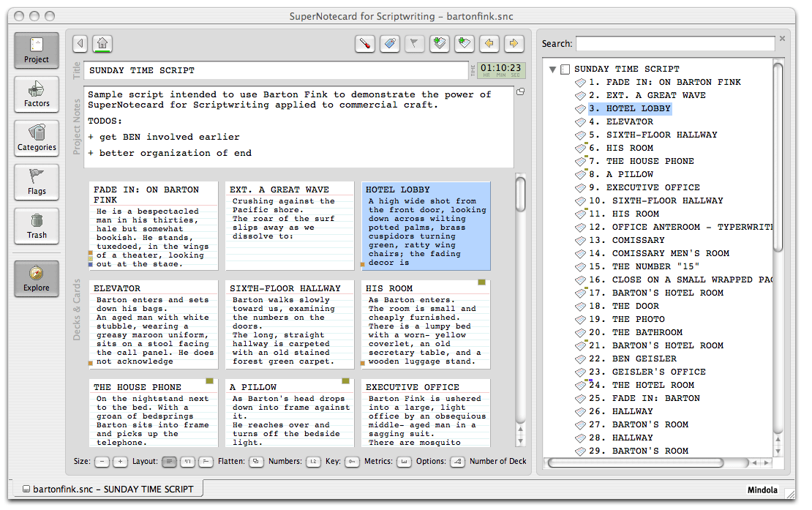Collapse the SUNDAY TIME SCRIPT tree
This screenshot has width=812, height=510.
coord(552,70)
